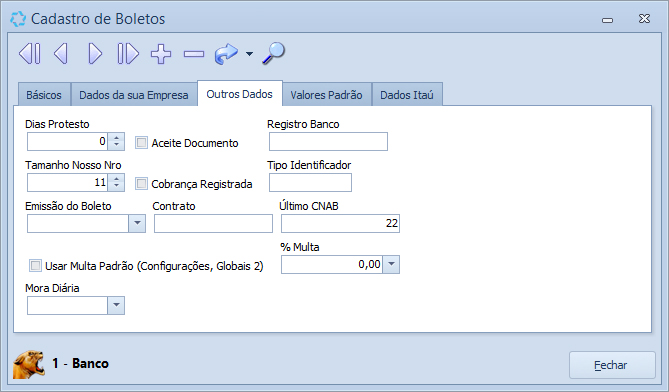The image size is (669, 392).
Task: Click the '1 - Banco' status text
Action: 80,363
